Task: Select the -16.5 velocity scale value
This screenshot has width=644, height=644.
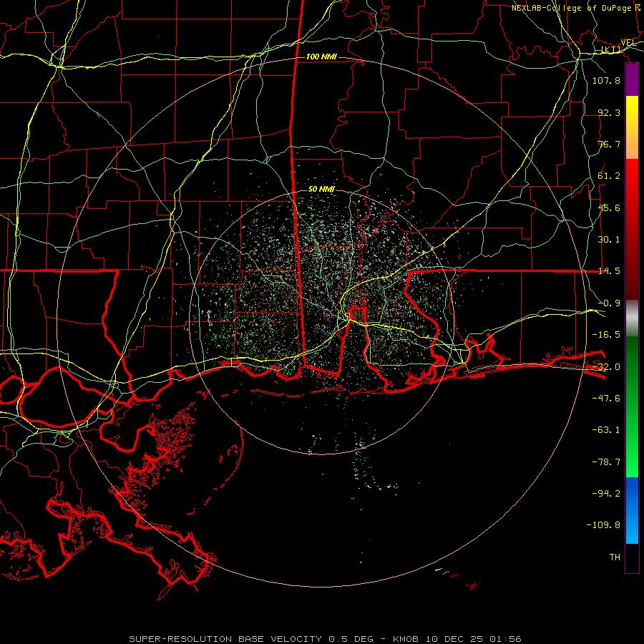Action: pyautogui.click(x=606, y=335)
